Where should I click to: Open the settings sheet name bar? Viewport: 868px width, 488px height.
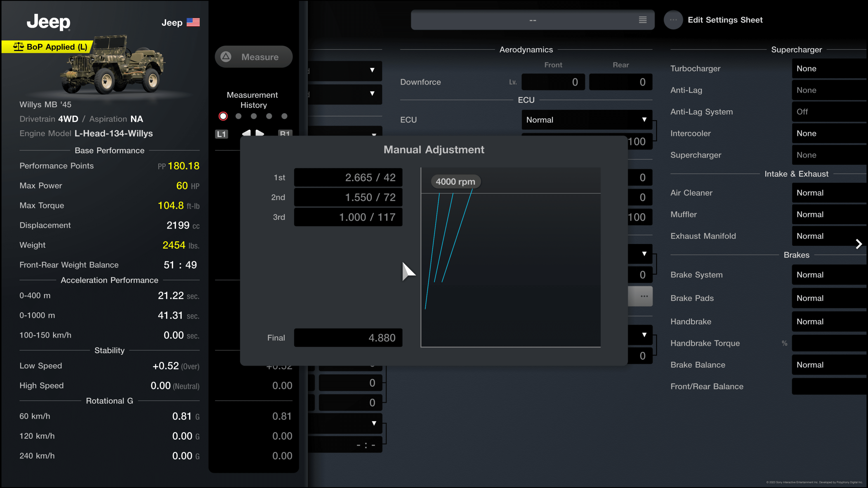(532, 20)
